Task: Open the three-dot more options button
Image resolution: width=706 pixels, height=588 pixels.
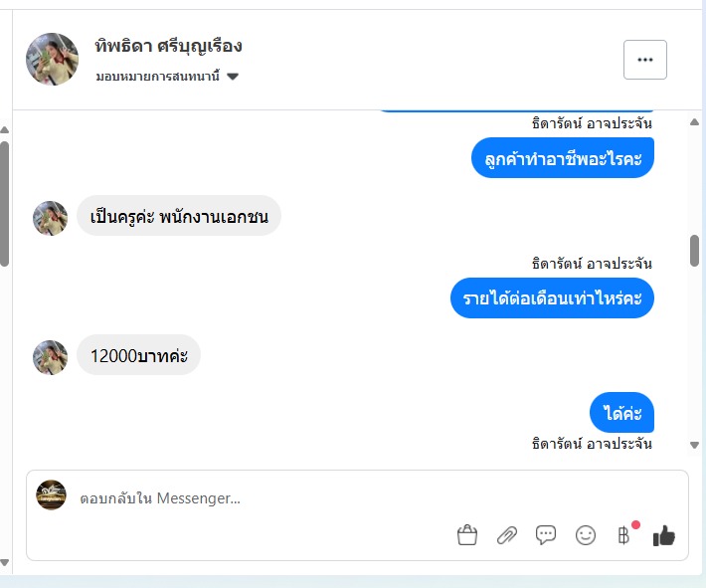Action: click(x=644, y=60)
